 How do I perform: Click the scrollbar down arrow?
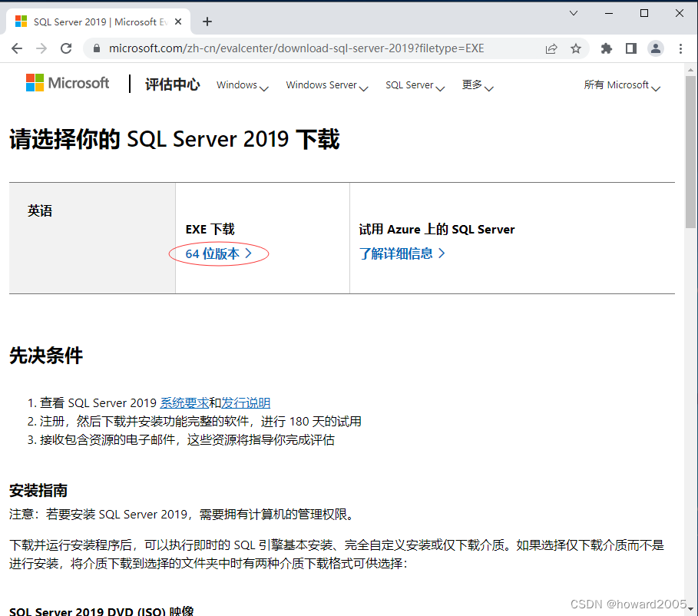coord(690,608)
